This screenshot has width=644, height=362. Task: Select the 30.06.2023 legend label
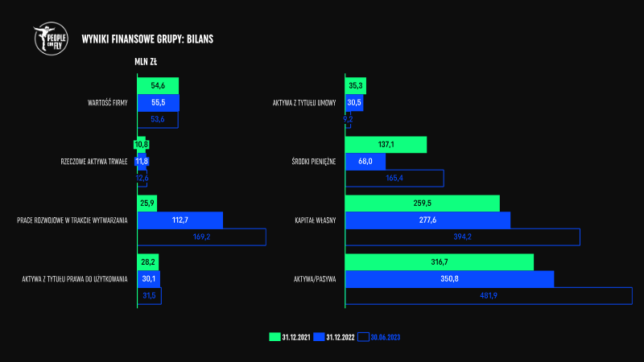[386, 336]
